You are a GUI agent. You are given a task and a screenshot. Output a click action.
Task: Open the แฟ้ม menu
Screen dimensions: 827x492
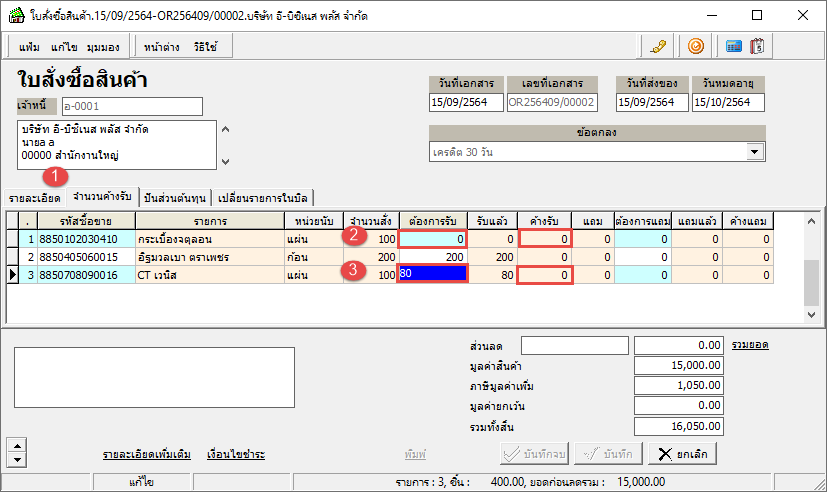pyautogui.click(x=29, y=47)
